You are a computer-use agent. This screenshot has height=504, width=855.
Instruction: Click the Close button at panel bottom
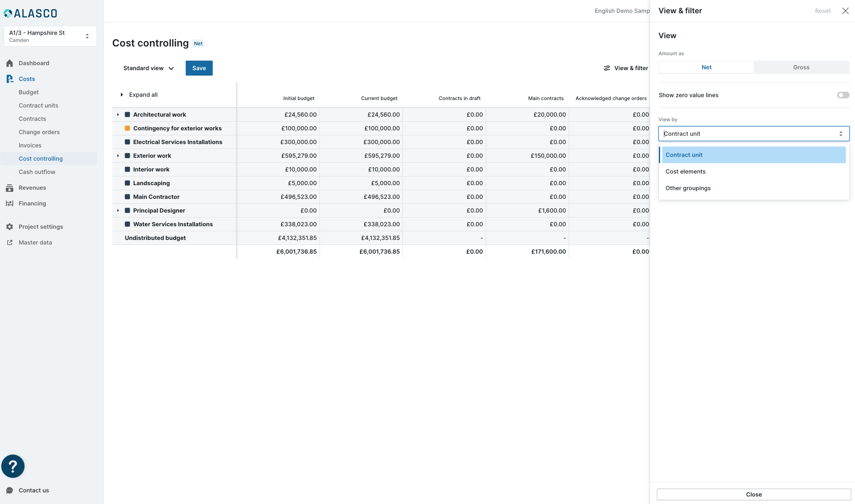click(754, 494)
